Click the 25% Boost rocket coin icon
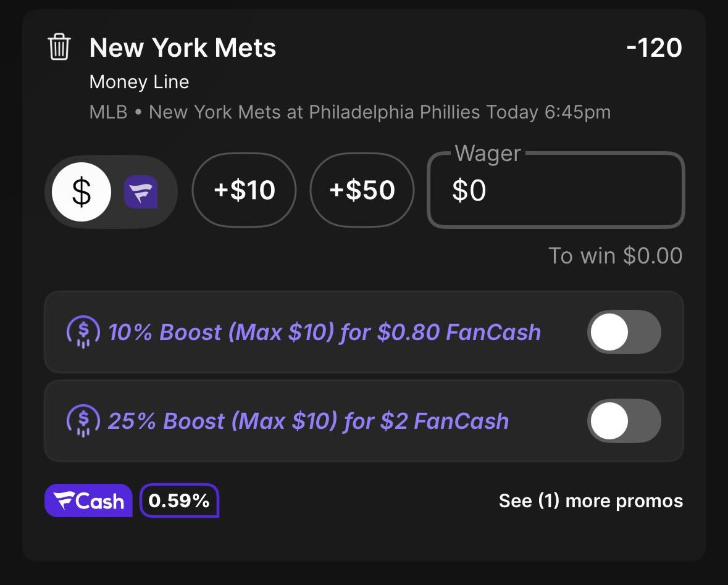The height and width of the screenshot is (585, 728). pos(83,421)
